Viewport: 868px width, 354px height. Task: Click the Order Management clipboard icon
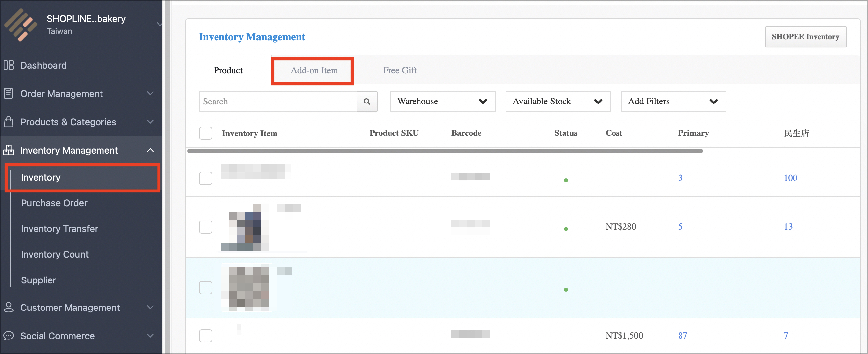click(9, 93)
